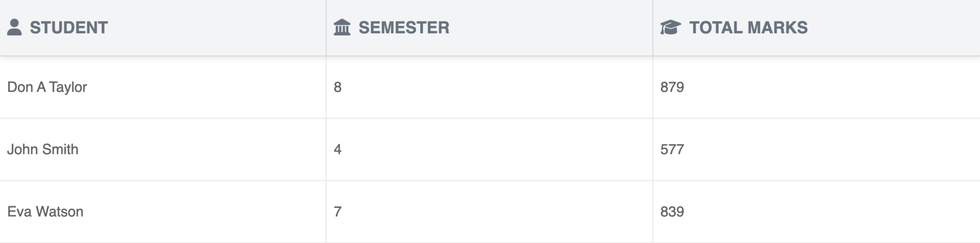Viewport: 980px width, 243px height.
Task: Select the Eva Watson student cell
Action: point(163,211)
